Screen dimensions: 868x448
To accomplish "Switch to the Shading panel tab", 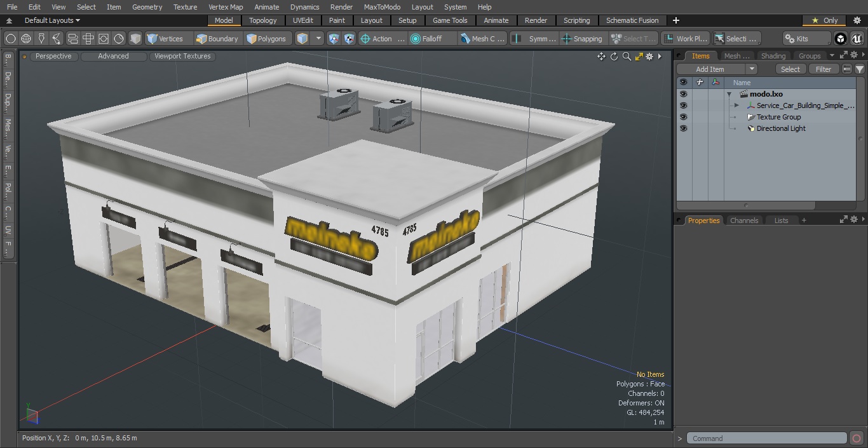I will pos(773,56).
